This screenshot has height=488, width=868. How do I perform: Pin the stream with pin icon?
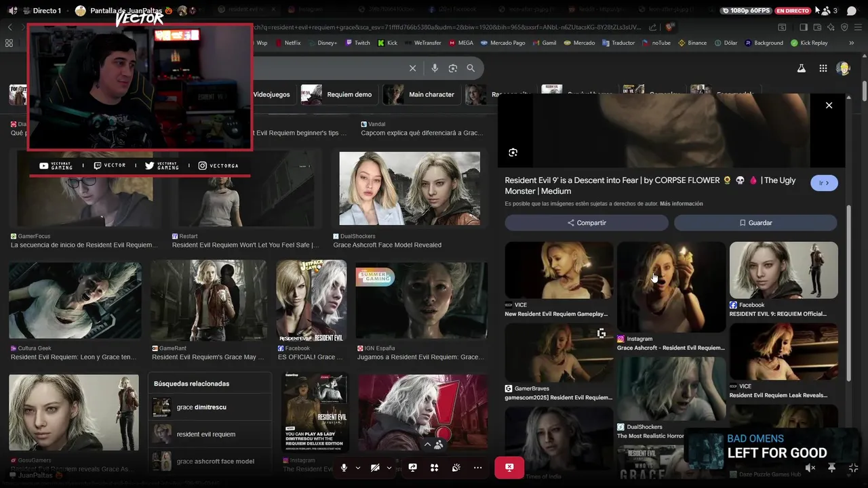831,468
